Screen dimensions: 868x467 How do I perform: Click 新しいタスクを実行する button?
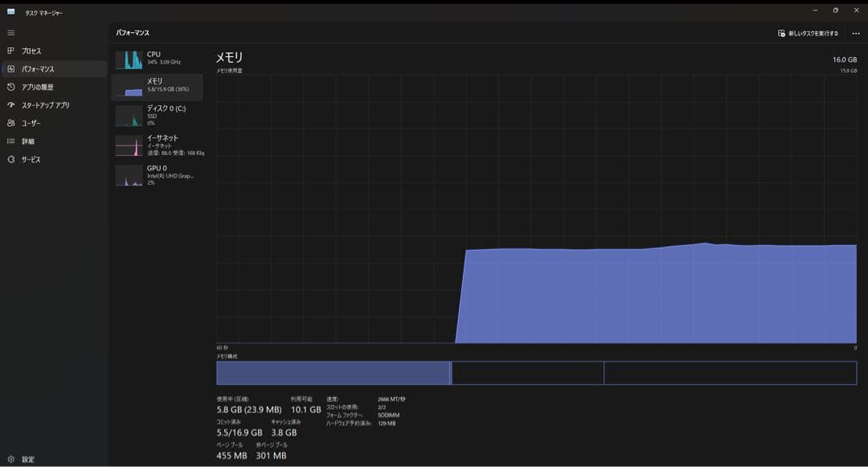pos(808,33)
